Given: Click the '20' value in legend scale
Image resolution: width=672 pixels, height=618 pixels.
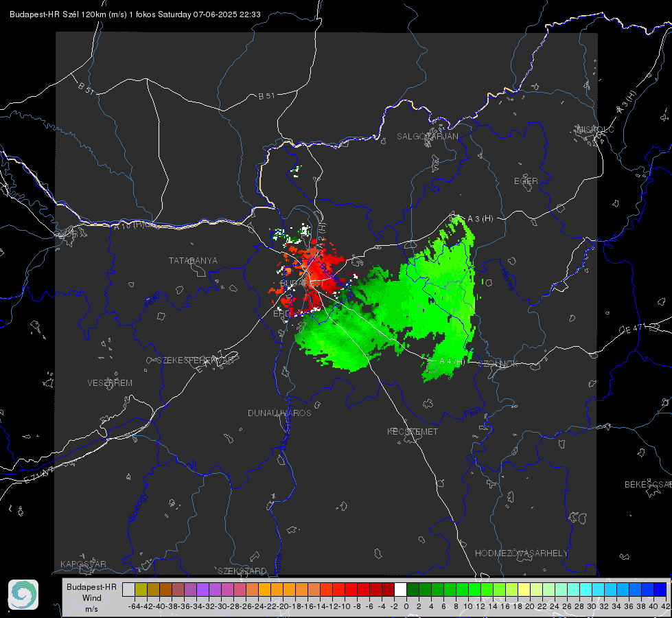Looking at the screenshot, I should click(530, 606).
